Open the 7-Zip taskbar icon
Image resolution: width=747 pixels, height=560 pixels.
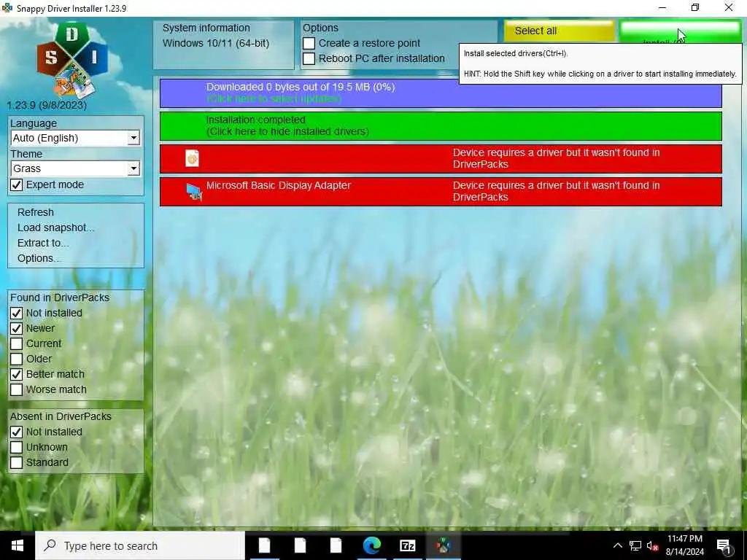click(407, 545)
